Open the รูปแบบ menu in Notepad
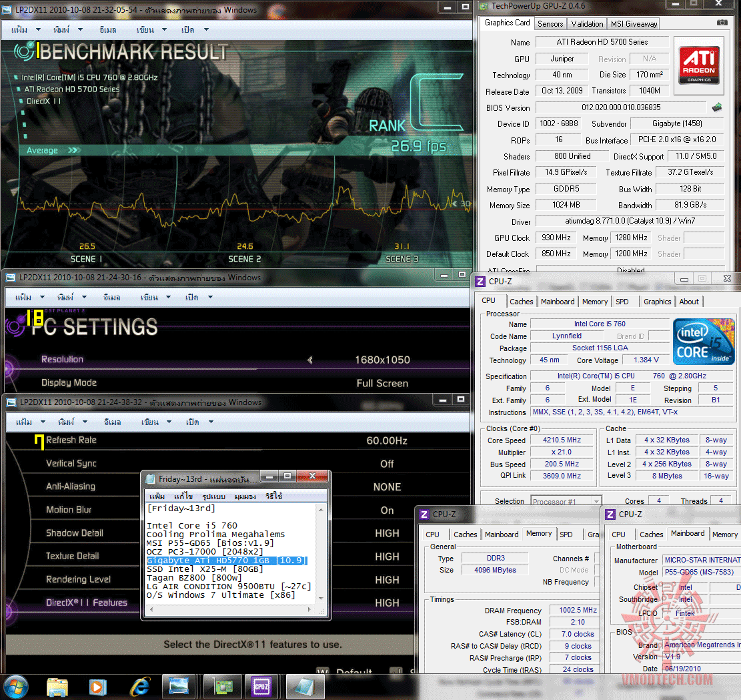The width and height of the screenshot is (741, 700). 213,496
